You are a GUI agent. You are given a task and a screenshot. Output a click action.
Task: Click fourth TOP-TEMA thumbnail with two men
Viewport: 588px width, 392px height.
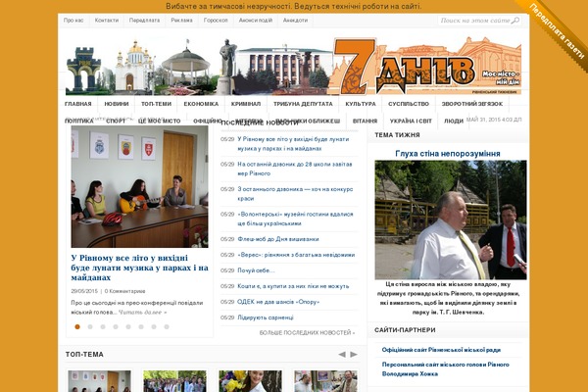[x=325, y=381]
